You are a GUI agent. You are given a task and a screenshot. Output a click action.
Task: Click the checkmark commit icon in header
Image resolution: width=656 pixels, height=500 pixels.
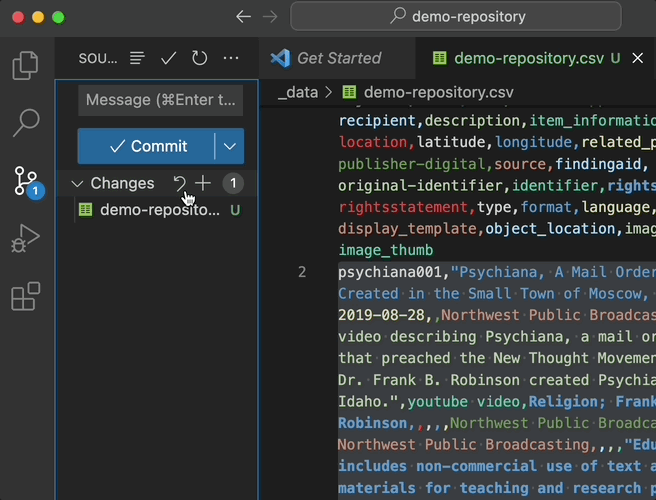click(x=168, y=58)
